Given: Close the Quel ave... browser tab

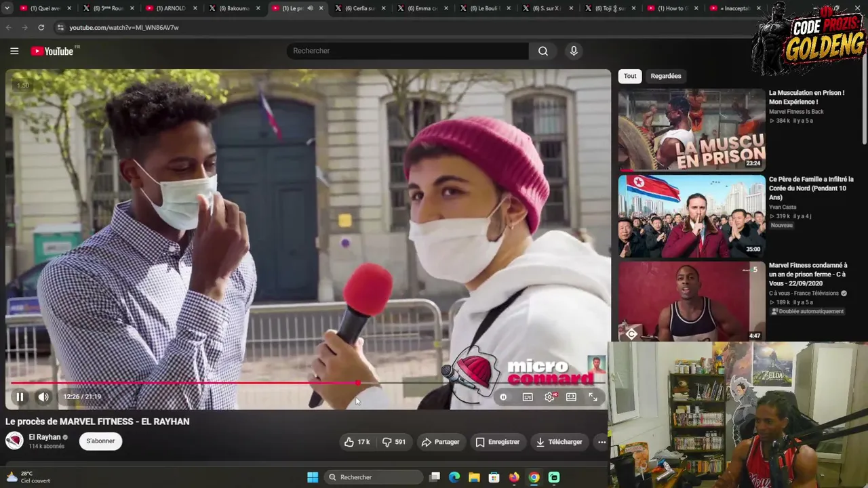Looking at the screenshot, I should [x=68, y=8].
